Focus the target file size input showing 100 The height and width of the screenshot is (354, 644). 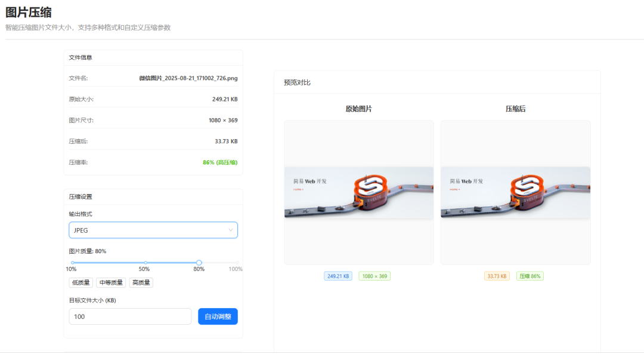130,316
